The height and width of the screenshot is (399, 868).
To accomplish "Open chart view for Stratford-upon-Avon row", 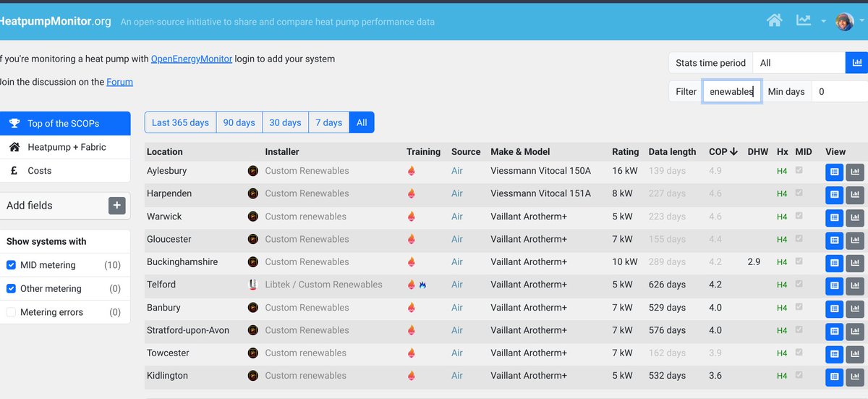I will [x=855, y=331].
